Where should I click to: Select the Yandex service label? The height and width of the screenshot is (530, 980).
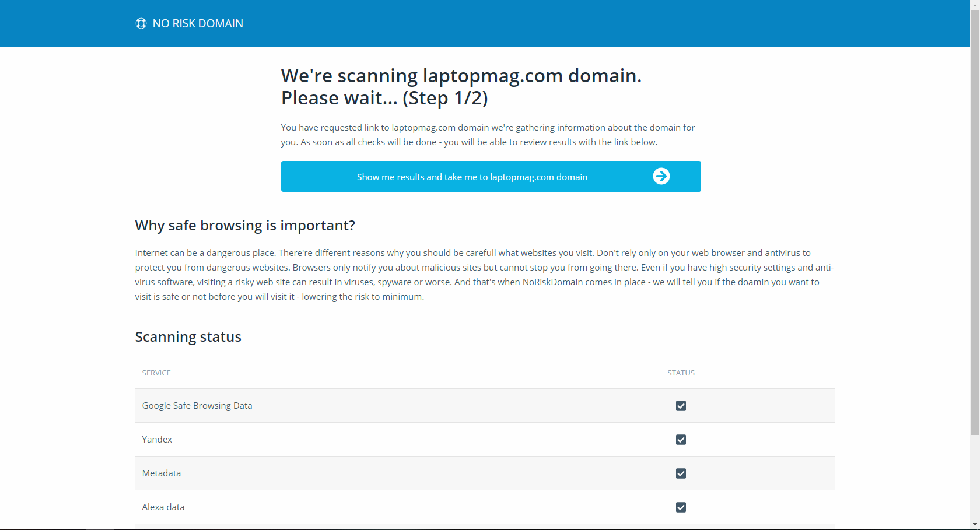[157, 440]
